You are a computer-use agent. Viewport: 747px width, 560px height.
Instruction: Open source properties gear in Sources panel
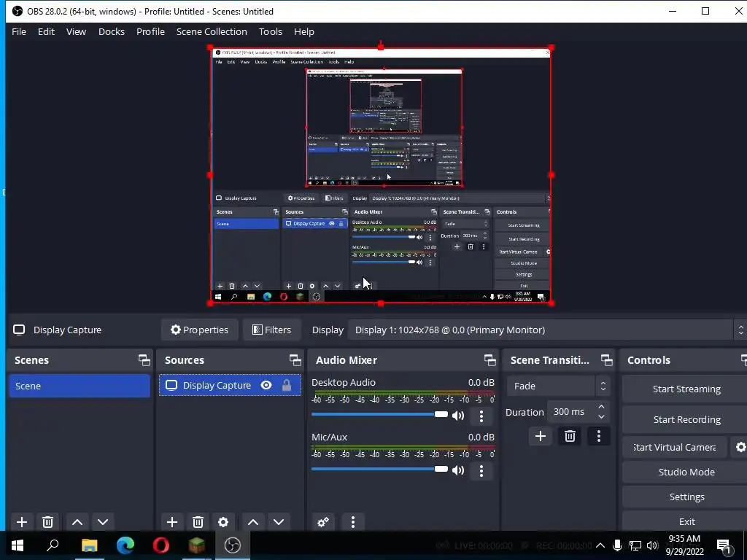(223, 522)
